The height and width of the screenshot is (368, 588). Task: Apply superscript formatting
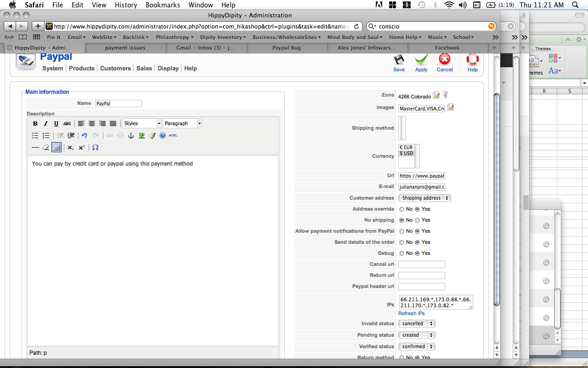click(81, 147)
